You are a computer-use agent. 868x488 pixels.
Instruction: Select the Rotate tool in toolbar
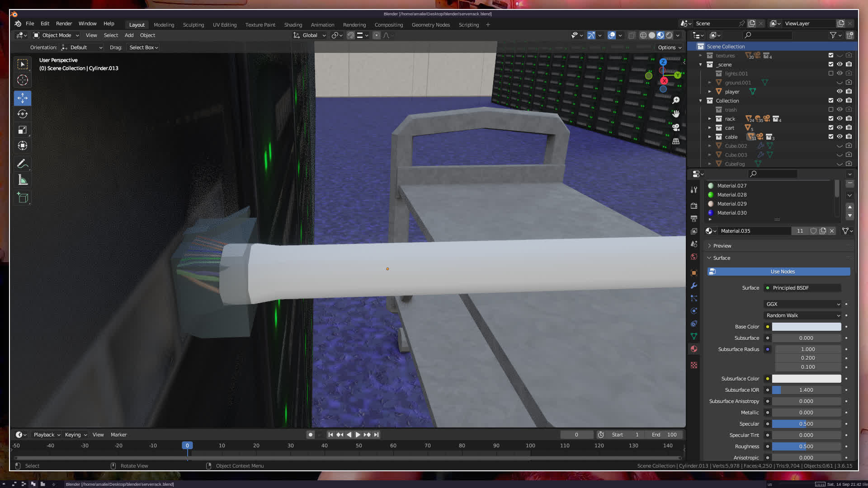(x=23, y=114)
